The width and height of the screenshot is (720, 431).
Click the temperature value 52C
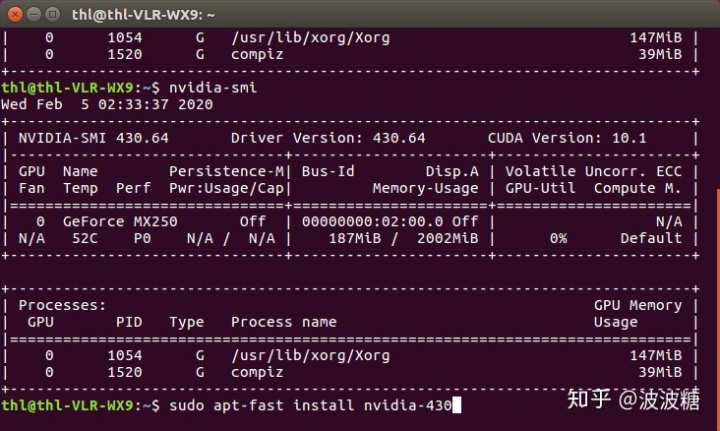(x=85, y=239)
